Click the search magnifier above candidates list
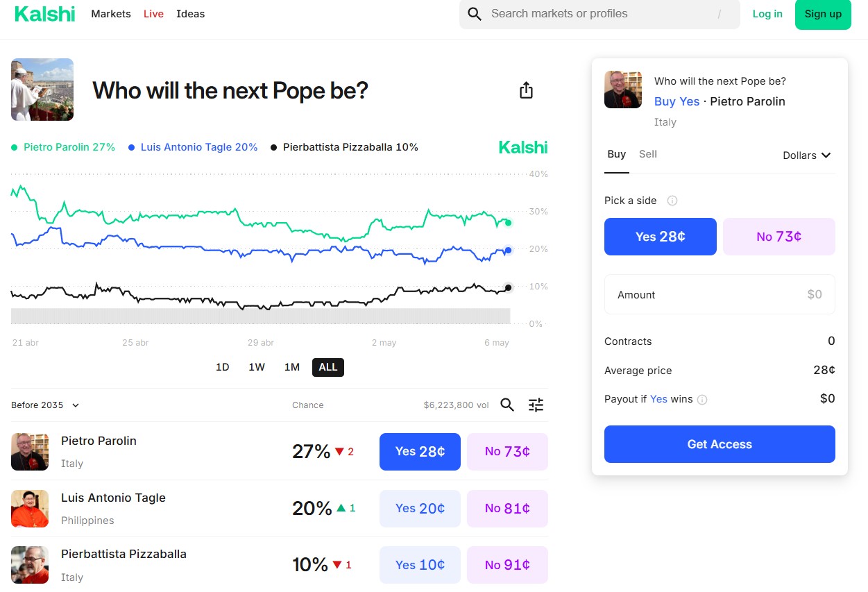Screen dimensions: 868x592 pos(507,405)
